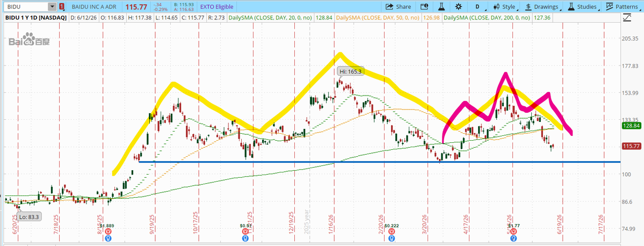Open the chart alert/news flag icon
The height and width of the screenshot is (246, 644).
(x=424, y=6)
